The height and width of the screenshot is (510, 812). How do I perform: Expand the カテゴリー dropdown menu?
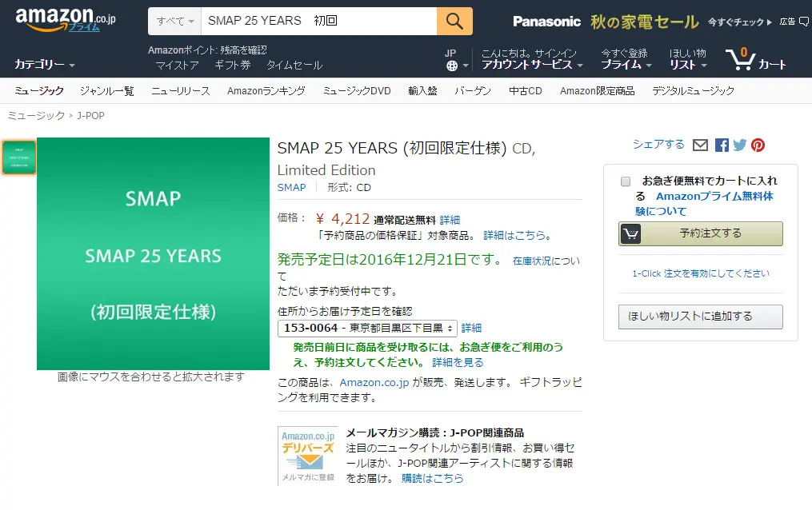pos(45,65)
